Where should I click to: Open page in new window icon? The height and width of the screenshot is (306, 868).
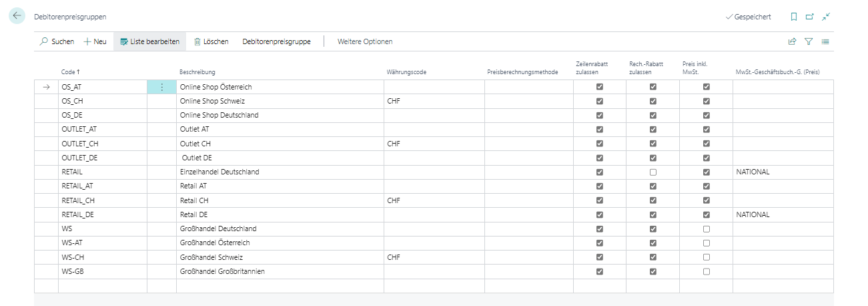click(x=810, y=17)
